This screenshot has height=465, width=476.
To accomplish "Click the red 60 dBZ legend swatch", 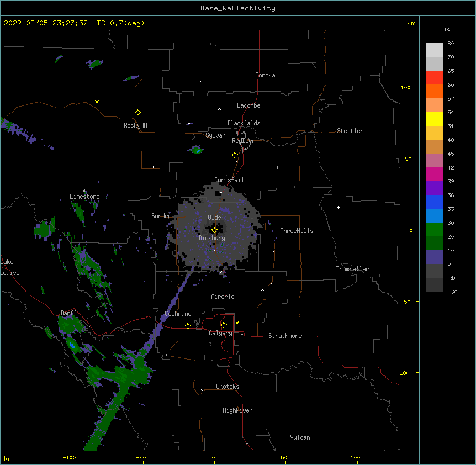I will click(x=434, y=78).
